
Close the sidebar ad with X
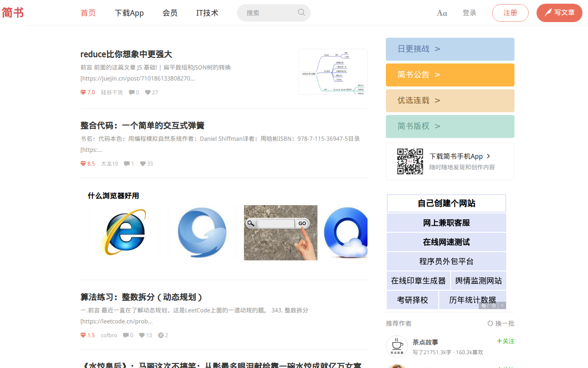[x=502, y=305]
